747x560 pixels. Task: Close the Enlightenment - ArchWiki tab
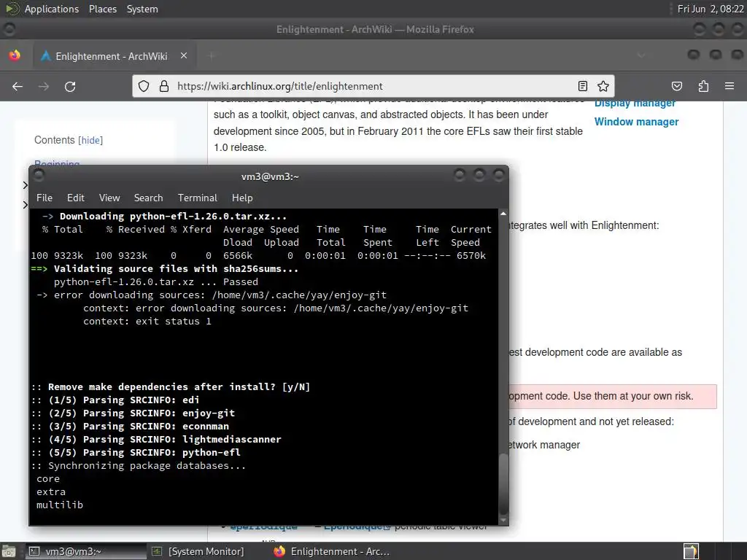click(x=184, y=55)
